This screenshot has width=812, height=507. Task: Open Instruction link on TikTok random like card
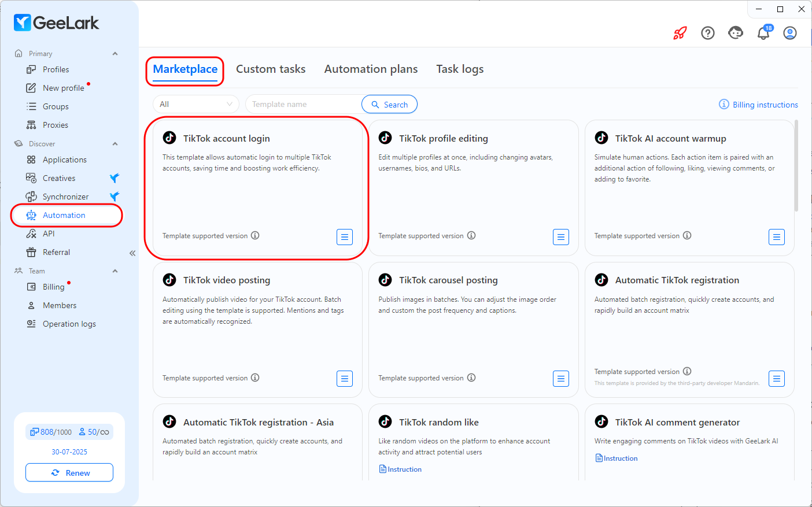click(400, 469)
